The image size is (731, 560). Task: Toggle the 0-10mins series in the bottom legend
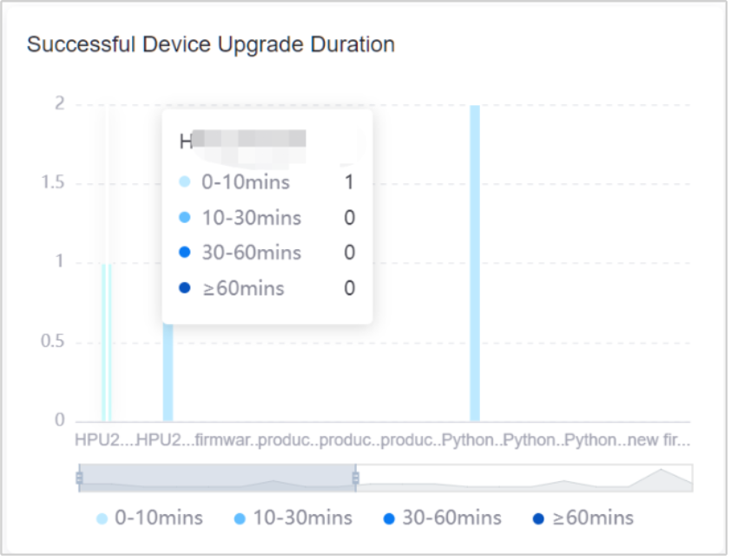[149, 518]
